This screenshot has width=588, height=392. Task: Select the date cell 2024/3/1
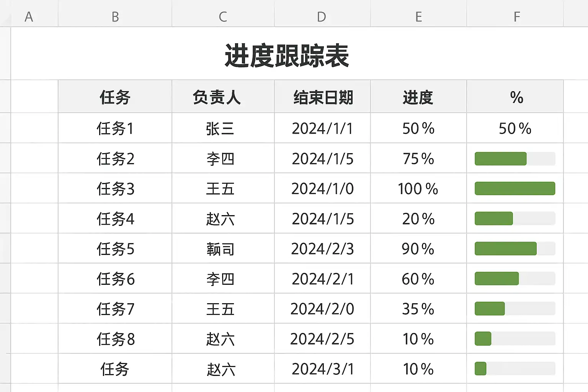coord(322,369)
